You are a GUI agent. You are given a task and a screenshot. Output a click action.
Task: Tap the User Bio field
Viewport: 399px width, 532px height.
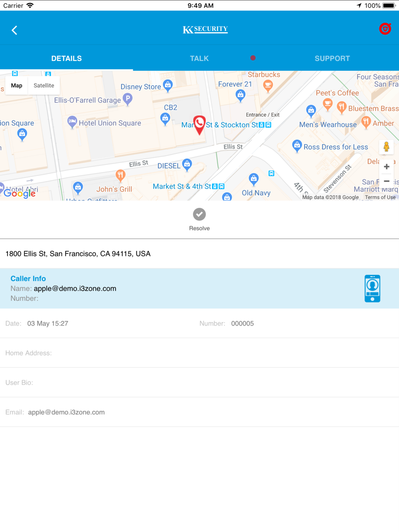coord(199,382)
